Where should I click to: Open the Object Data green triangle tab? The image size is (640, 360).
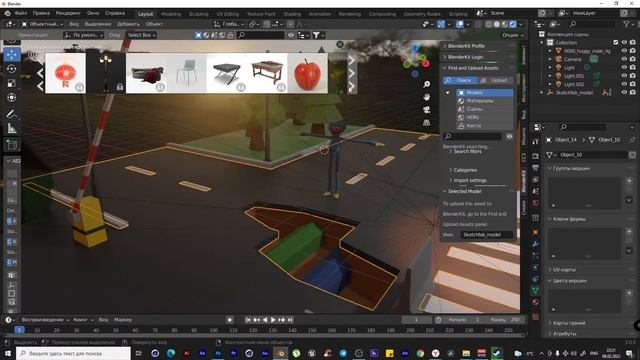pyautogui.click(x=536, y=290)
